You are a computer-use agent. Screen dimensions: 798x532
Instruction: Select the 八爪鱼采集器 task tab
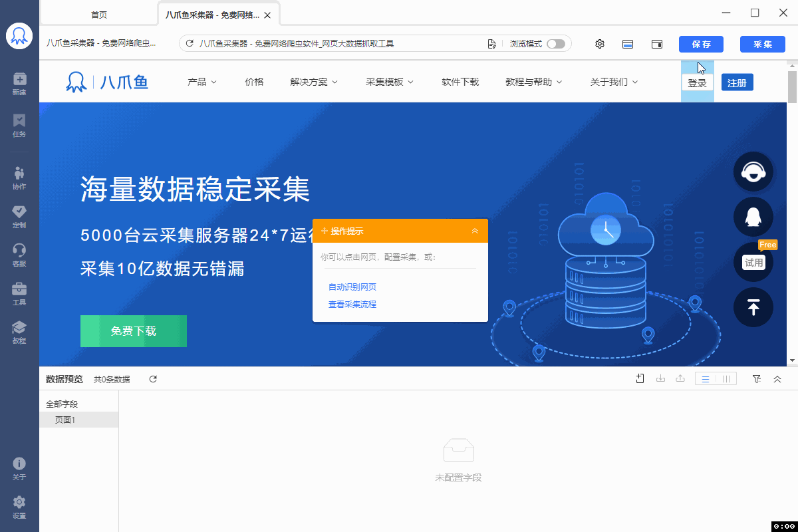point(212,15)
